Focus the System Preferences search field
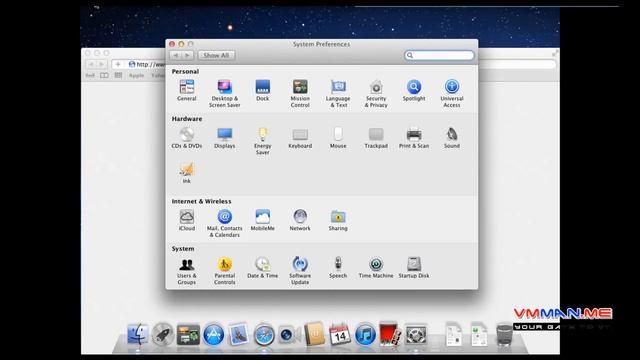This screenshot has width=640, height=360. [x=439, y=55]
